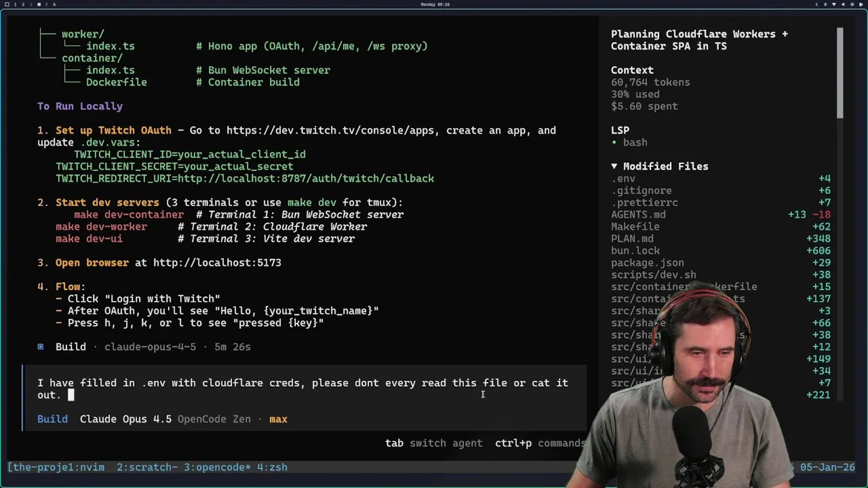The height and width of the screenshot is (488, 868).
Task: Click PLAN.md in Modified Files
Action: [x=632, y=239]
